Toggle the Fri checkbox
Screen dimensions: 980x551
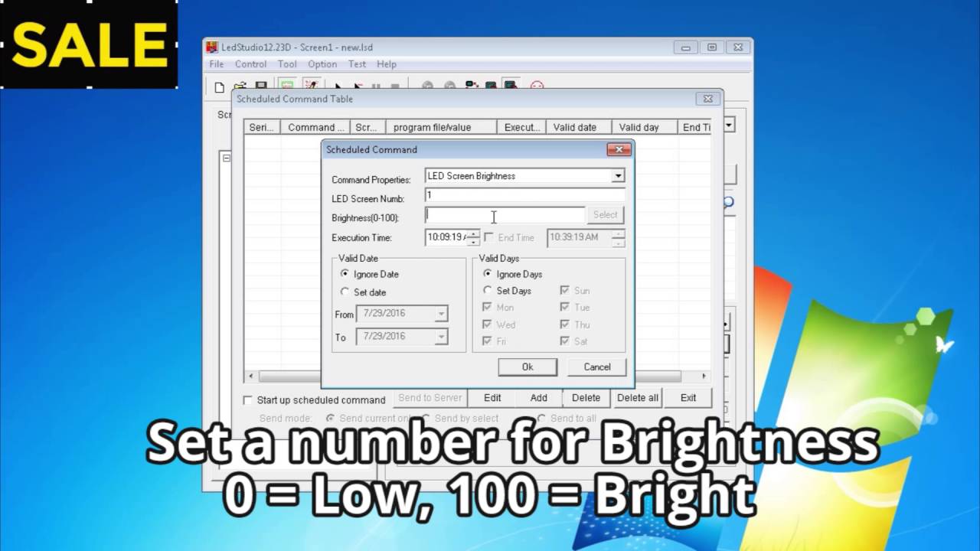487,341
